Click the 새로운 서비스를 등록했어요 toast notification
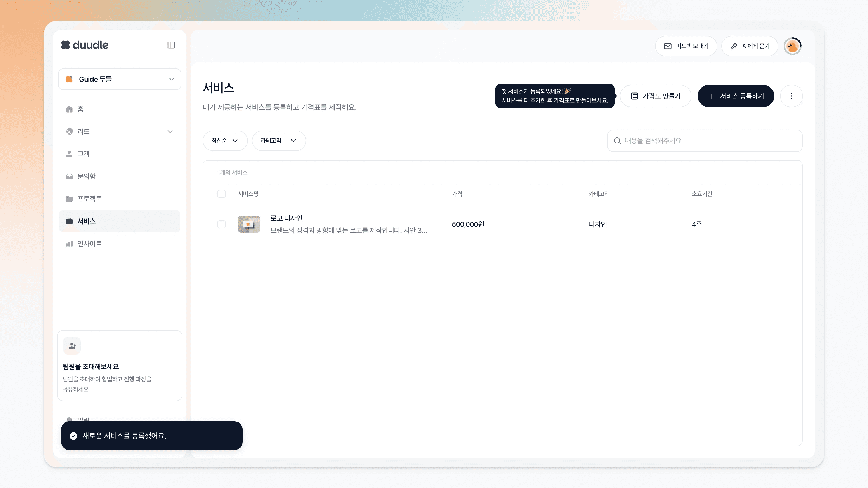 152,436
